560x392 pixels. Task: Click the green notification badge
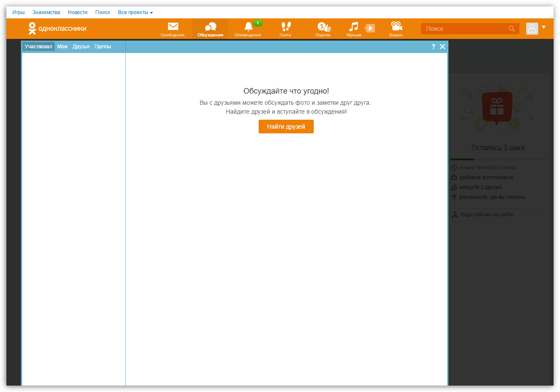click(257, 23)
